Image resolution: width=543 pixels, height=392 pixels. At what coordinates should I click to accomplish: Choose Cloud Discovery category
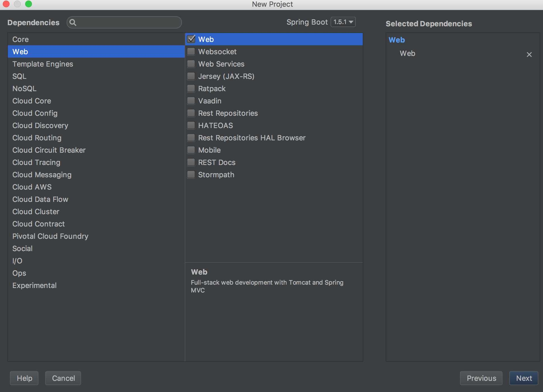point(96,125)
